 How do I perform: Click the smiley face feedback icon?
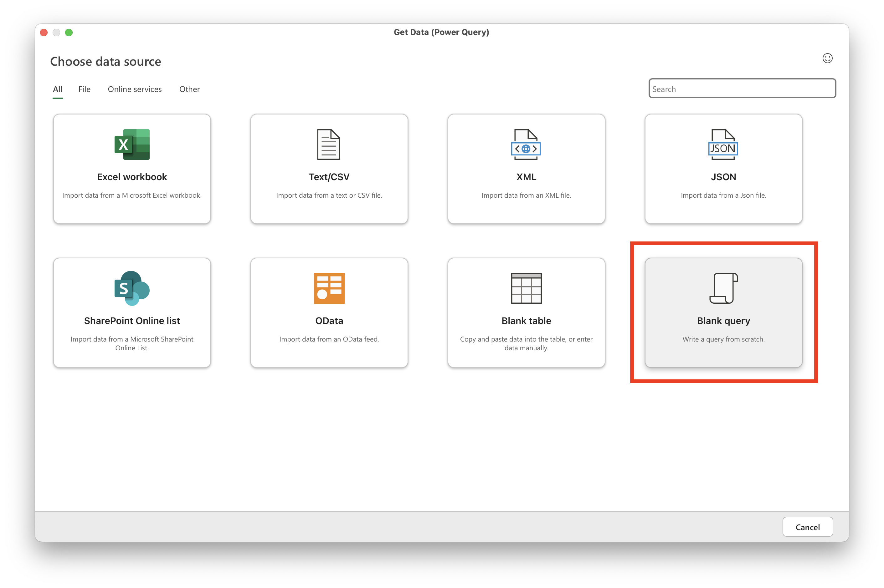(828, 58)
